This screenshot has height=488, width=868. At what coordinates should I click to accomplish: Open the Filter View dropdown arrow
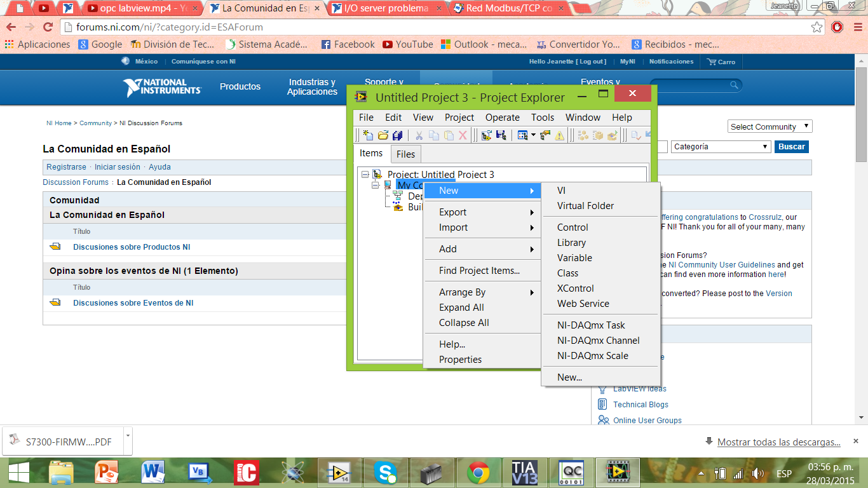(533, 135)
